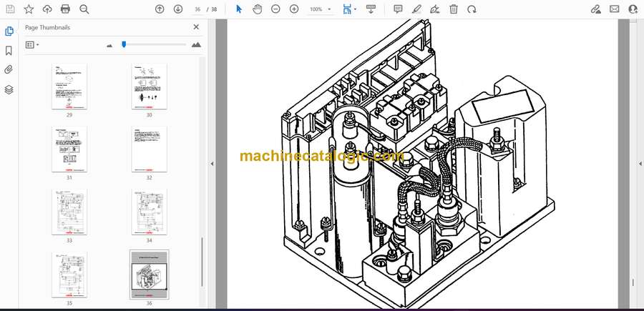Open the Bookmarks panel in sidebar
Screen dimensions: 644x311
[9, 51]
